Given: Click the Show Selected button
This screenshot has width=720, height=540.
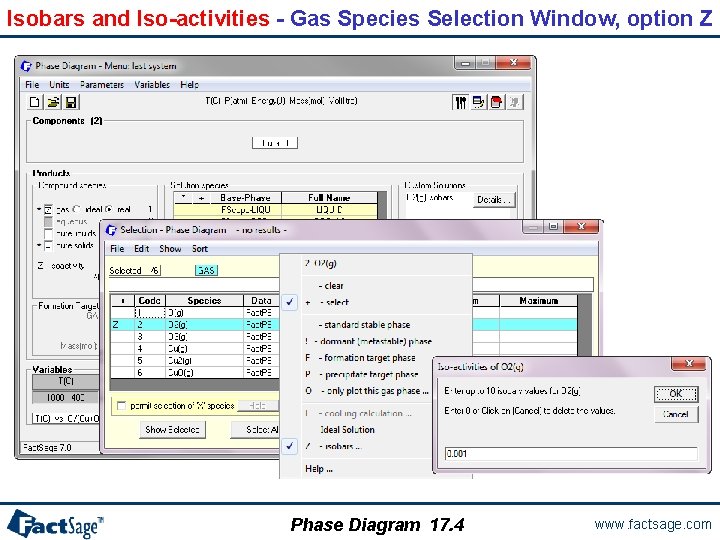Looking at the screenshot, I should pos(172,430).
